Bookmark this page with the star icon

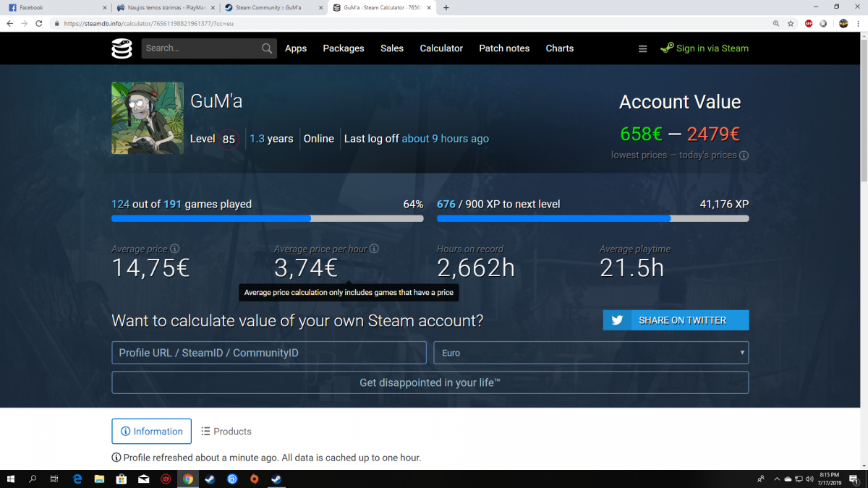[x=791, y=23]
